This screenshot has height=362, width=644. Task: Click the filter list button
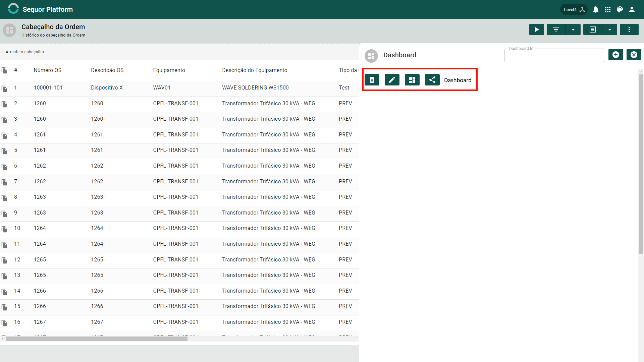pos(556,29)
